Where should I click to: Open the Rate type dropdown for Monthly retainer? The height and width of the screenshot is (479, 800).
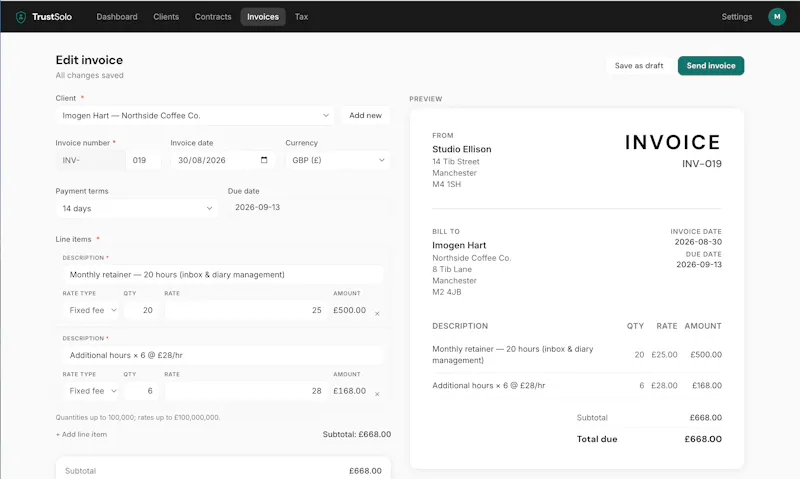pyautogui.click(x=91, y=310)
